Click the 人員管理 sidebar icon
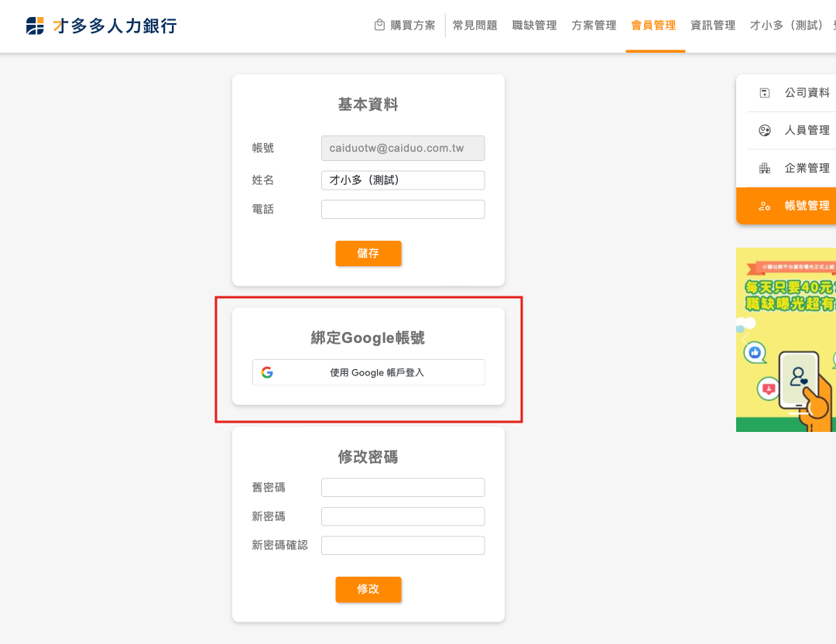836x644 pixels. coord(765,130)
